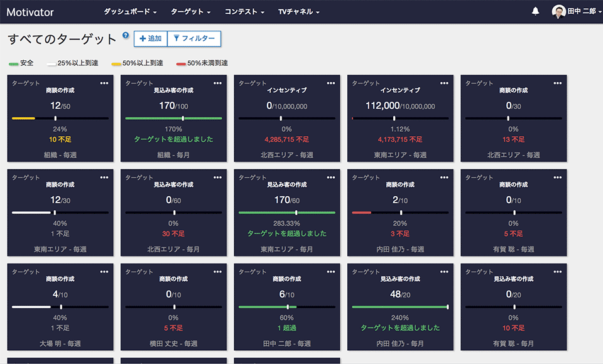The height and width of the screenshot is (364, 603).
Task: Click the 1 超過 status text
Action: 287,328
